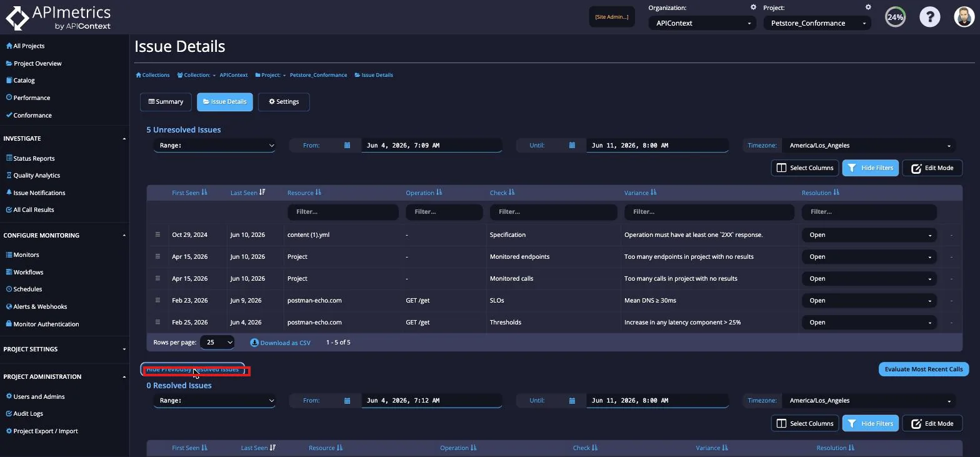Sort unresolved table by Variance
Image resolution: width=980 pixels, height=457 pixels.
[640, 193]
